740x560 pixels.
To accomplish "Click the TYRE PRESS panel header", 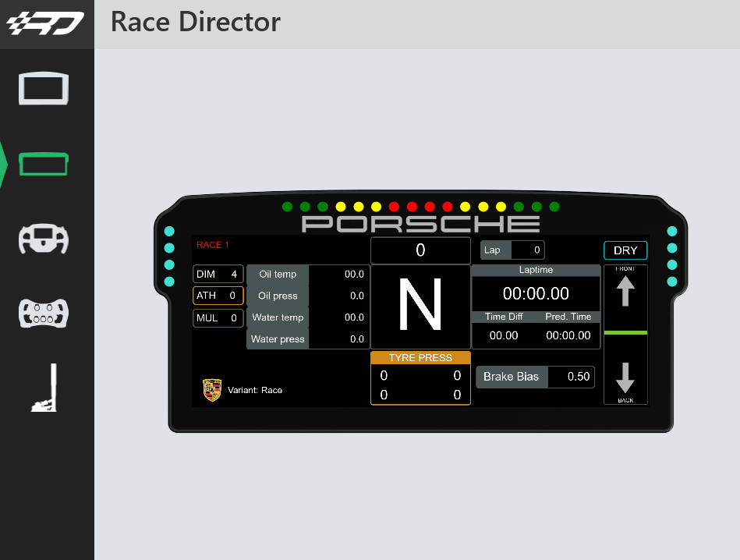I will pos(420,358).
